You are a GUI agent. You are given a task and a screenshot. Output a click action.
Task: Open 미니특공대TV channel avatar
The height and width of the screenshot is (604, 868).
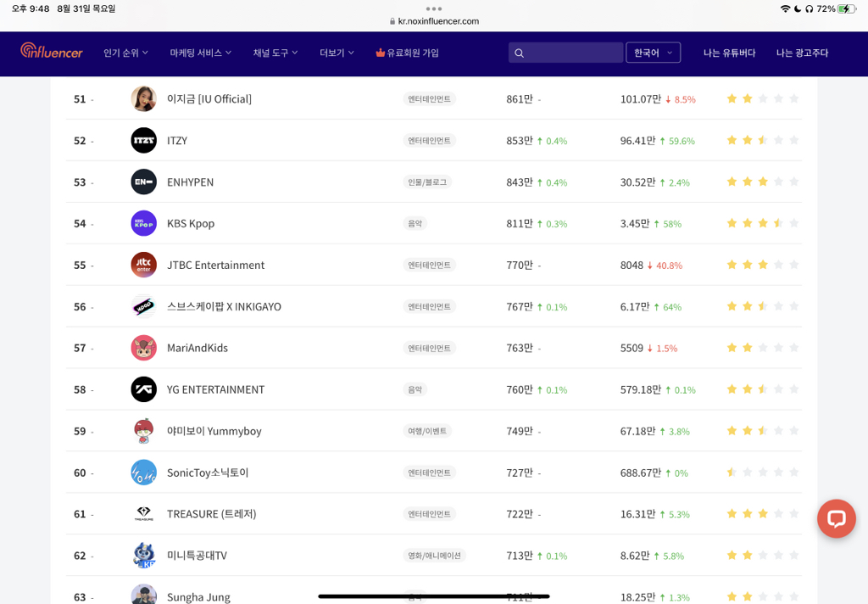[x=143, y=556]
